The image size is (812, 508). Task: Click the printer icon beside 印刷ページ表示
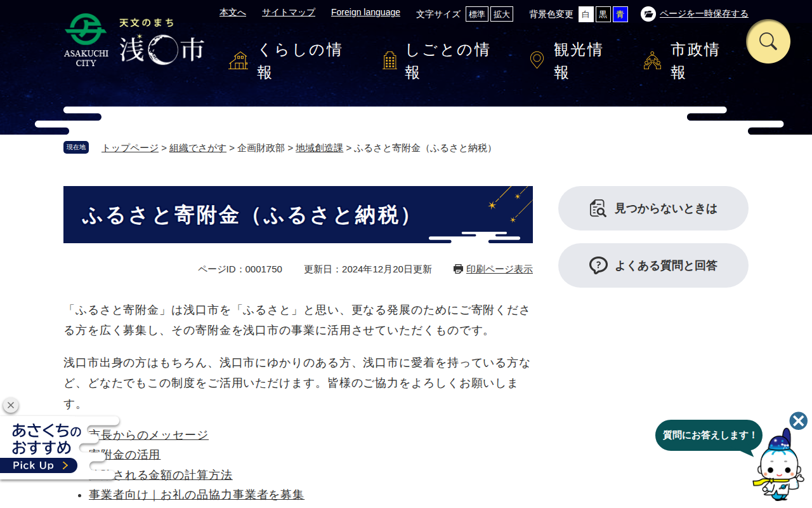459,269
